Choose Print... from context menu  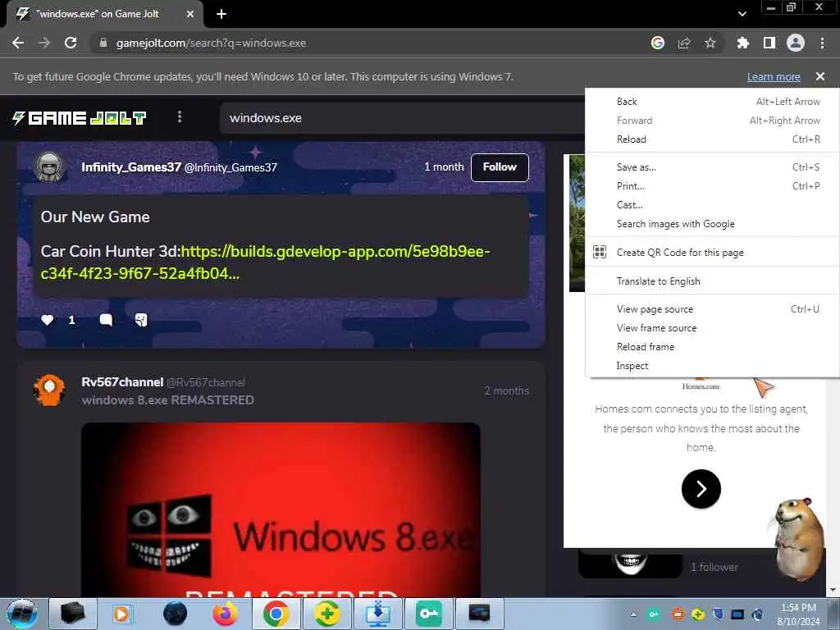pyautogui.click(x=713, y=186)
